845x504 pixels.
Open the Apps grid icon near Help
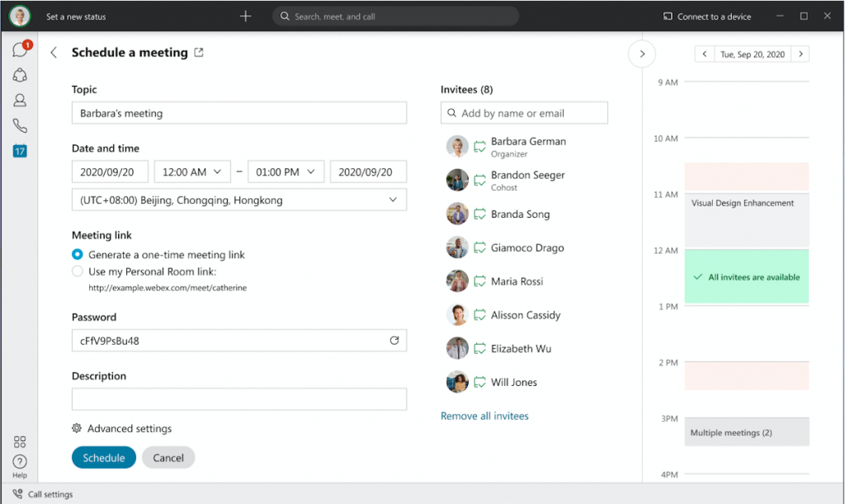(x=20, y=441)
